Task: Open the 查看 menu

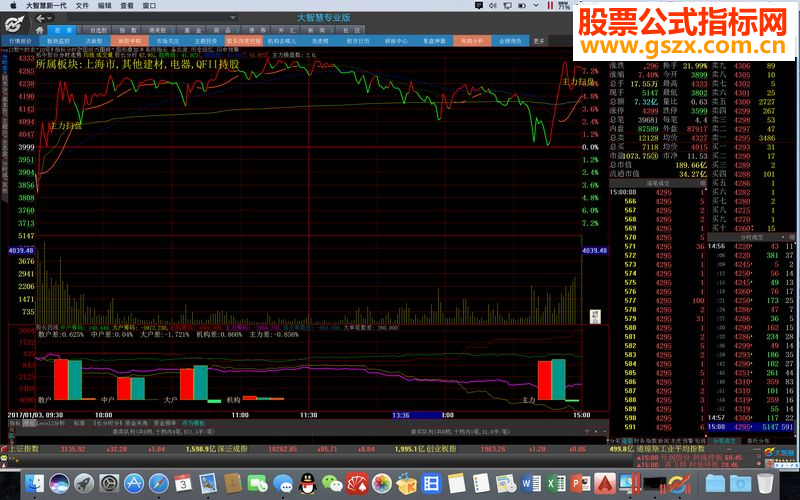Action: pyautogui.click(x=127, y=6)
